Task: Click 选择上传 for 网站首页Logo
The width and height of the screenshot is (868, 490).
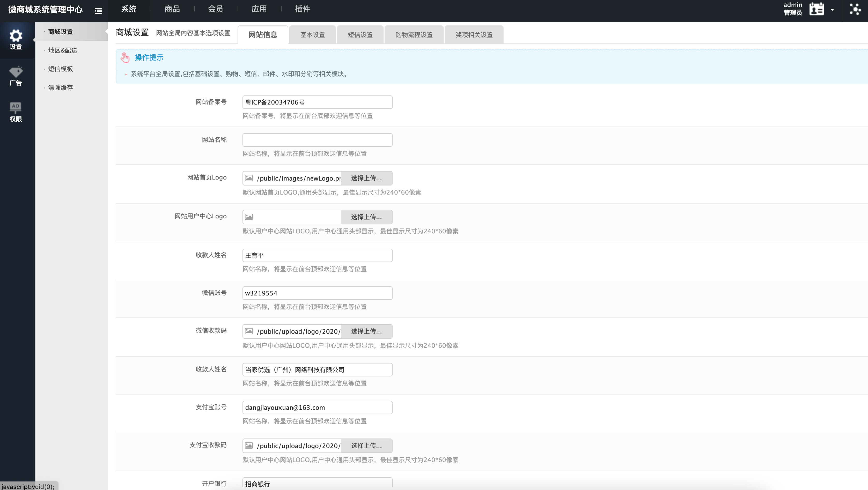Action: click(x=366, y=178)
